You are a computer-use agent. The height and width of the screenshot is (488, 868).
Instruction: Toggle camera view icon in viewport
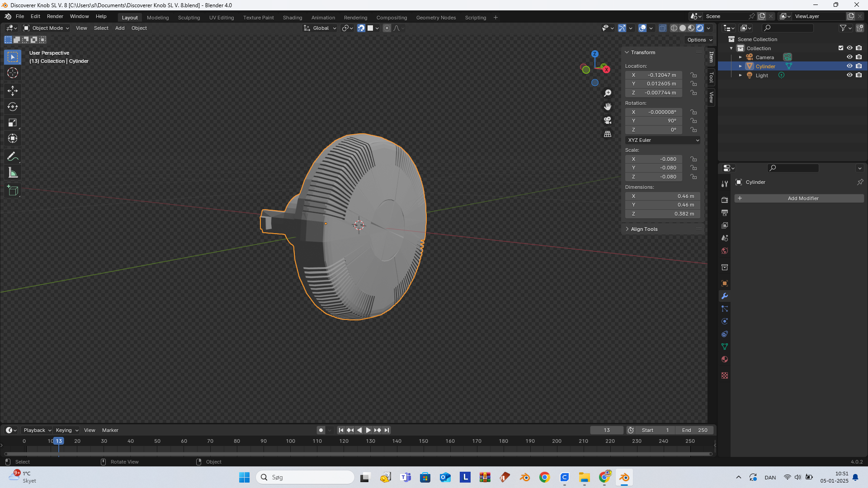(x=608, y=120)
